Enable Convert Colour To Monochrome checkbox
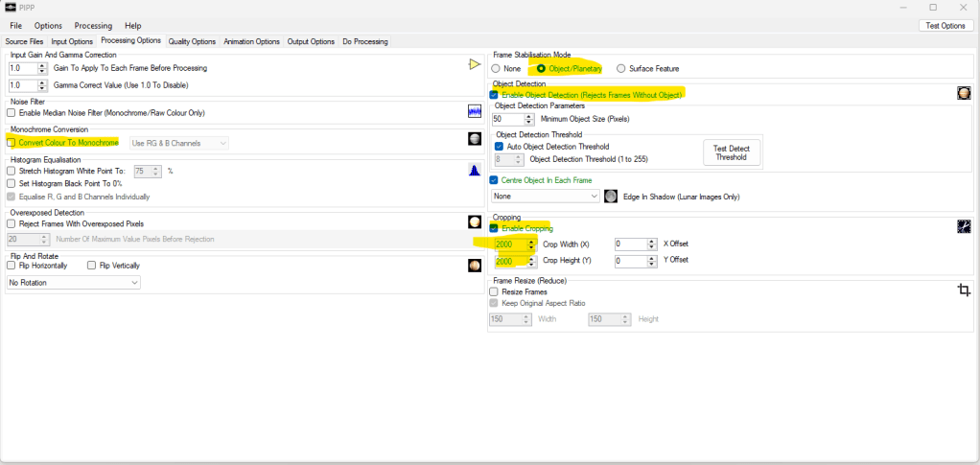980x465 pixels. [12, 143]
